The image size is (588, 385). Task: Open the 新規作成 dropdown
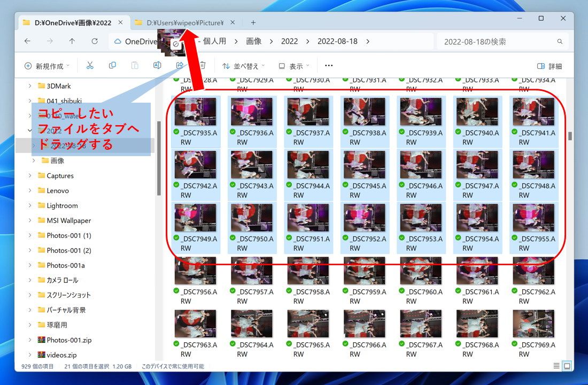pyautogui.click(x=47, y=66)
